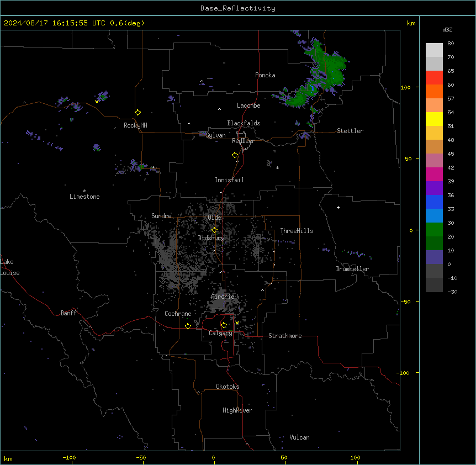The width and height of the screenshot is (476, 465).
Task: Pick the purple 39 dBZ legend swatch
Action: 434,188
